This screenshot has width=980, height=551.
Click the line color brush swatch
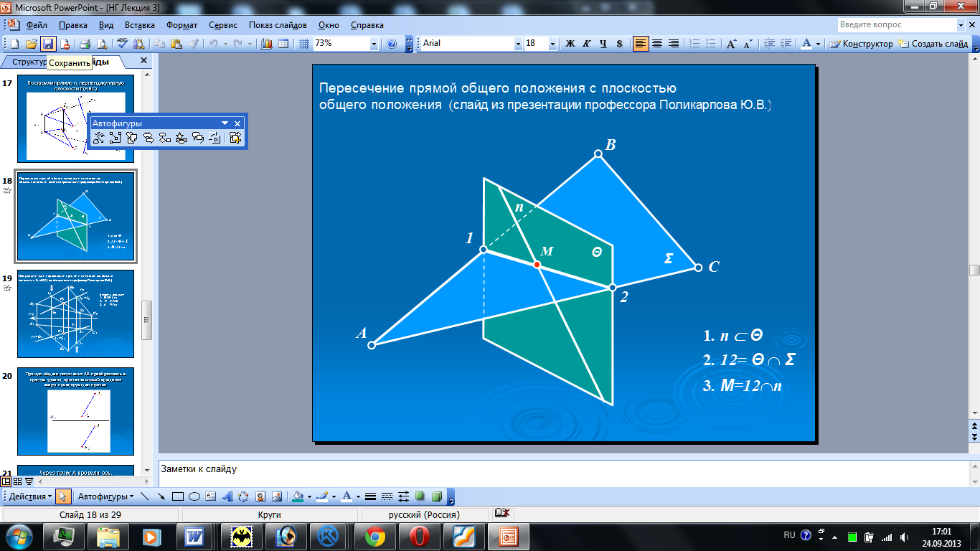pyautogui.click(x=323, y=496)
